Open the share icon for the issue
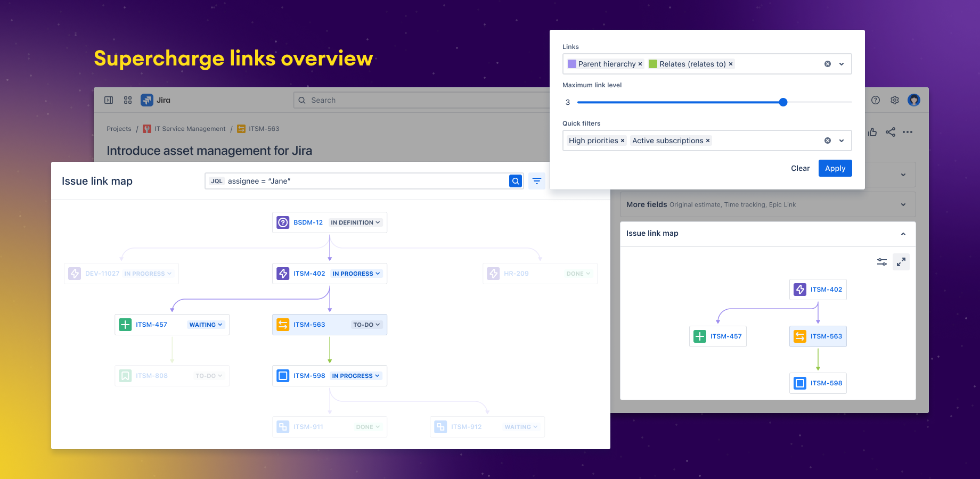The image size is (980, 479). coord(891,132)
